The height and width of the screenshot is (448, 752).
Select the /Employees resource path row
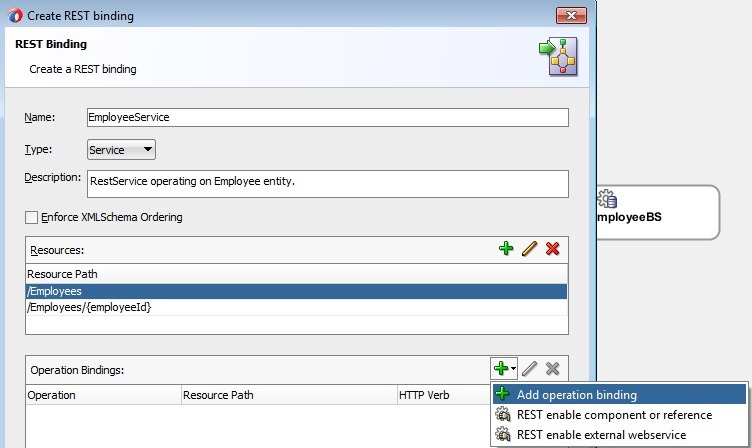coord(296,291)
